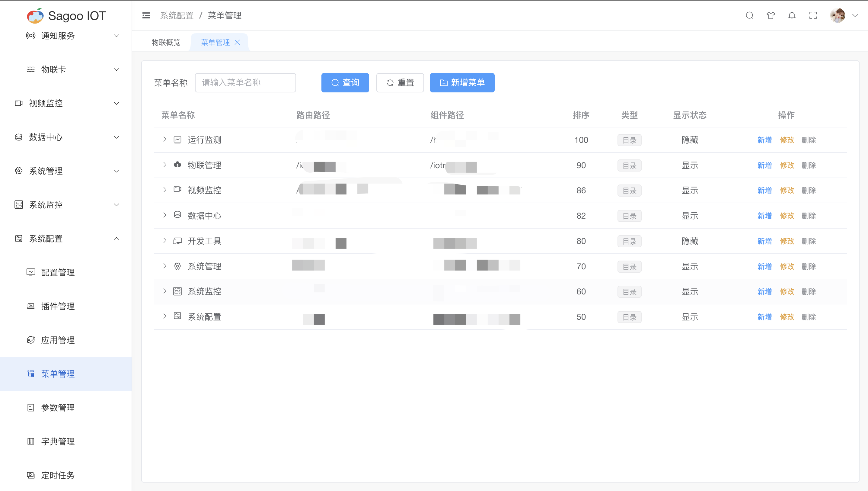Expand the 运行监测 table row

click(164, 140)
